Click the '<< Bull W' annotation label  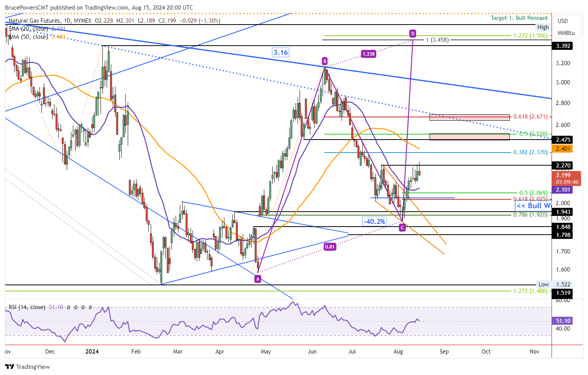[533, 206]
